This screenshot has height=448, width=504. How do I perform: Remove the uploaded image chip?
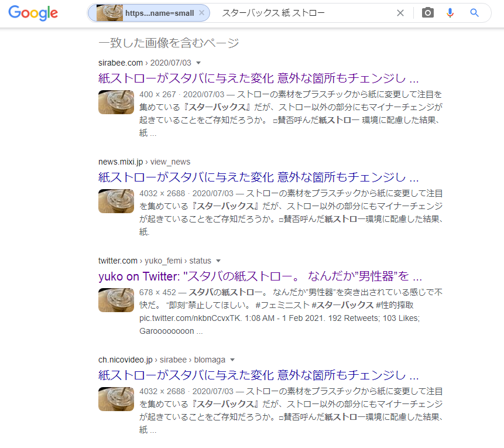click(201, 13)
